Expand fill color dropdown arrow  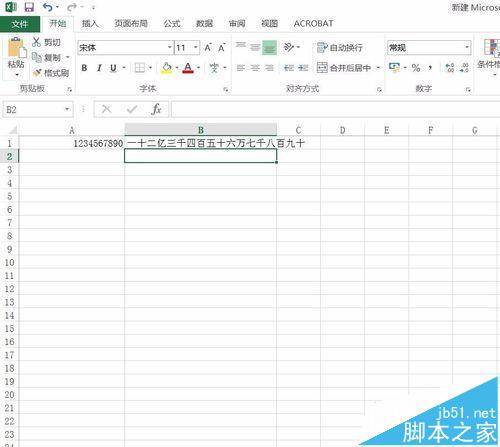177,68
